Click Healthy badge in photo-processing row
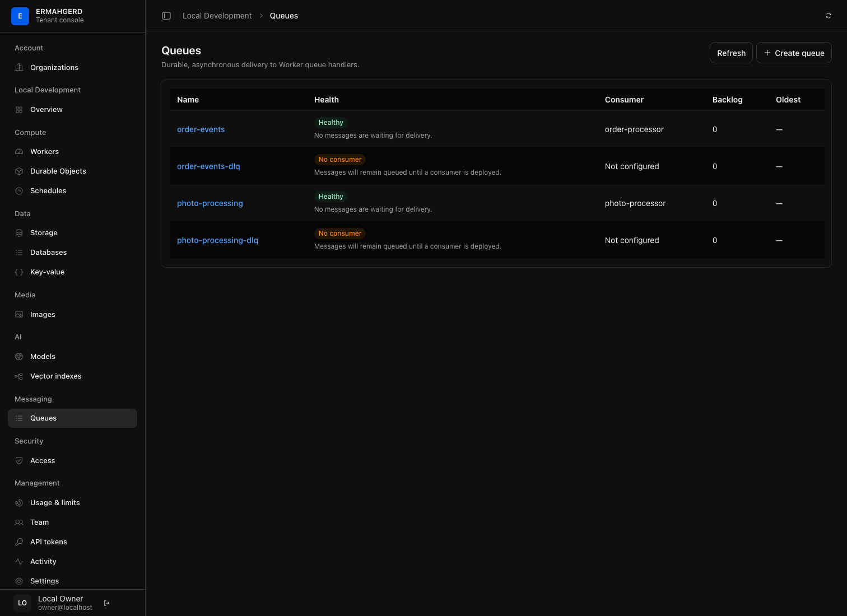The width and height of the screenshot is (847, 616). (331, 197)
